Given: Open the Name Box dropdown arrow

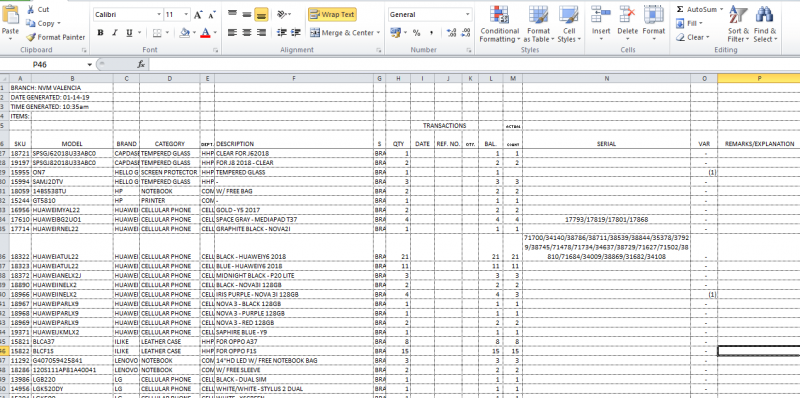Looking at the screenshot, I should [x=90, y=65].
